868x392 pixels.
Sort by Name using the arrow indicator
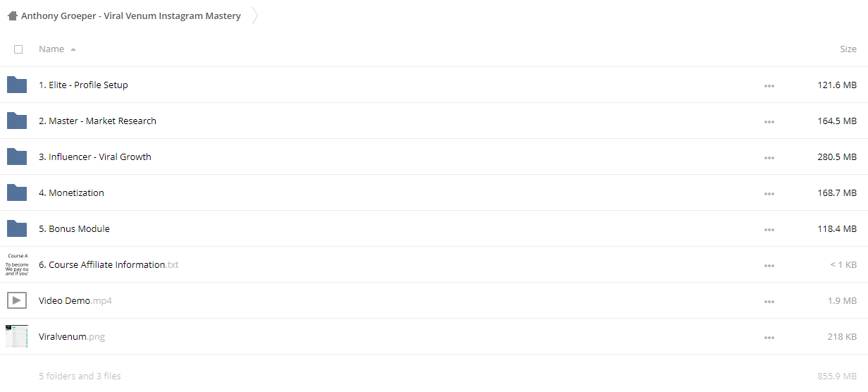[x=73, y=49]
